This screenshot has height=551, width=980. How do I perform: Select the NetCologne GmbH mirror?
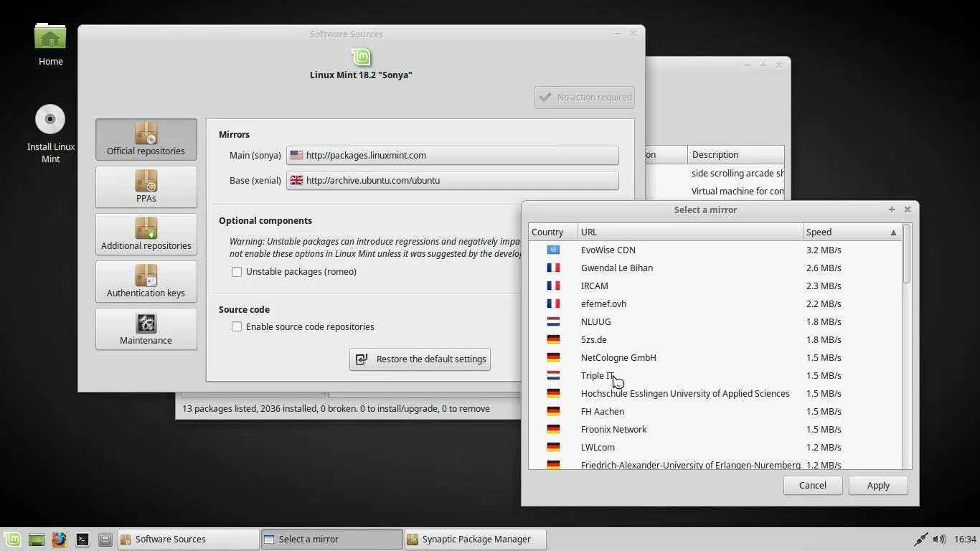point(715,357)
